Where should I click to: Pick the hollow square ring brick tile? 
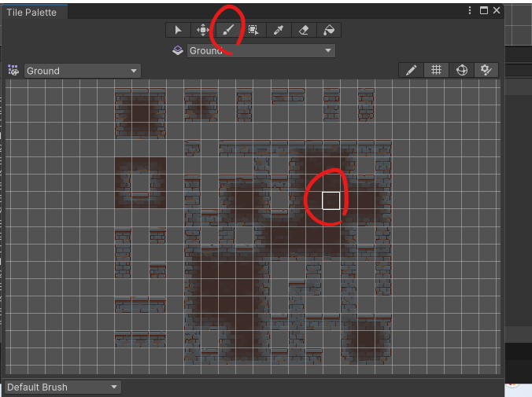[x=140, y=183]
